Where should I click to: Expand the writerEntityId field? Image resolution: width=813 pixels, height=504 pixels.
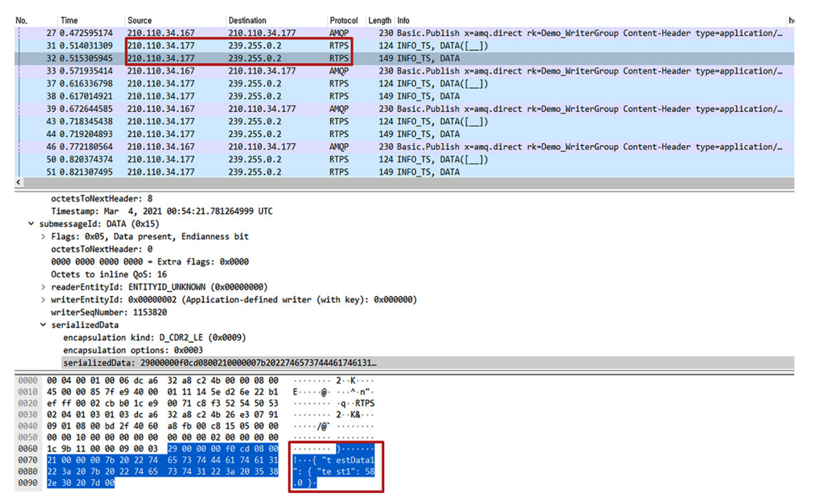(43, 299)
